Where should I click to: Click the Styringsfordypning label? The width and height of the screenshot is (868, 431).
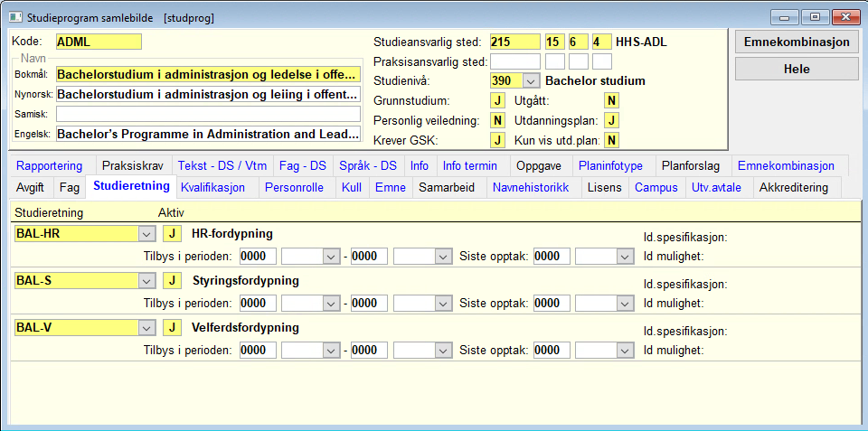point(246,280)
